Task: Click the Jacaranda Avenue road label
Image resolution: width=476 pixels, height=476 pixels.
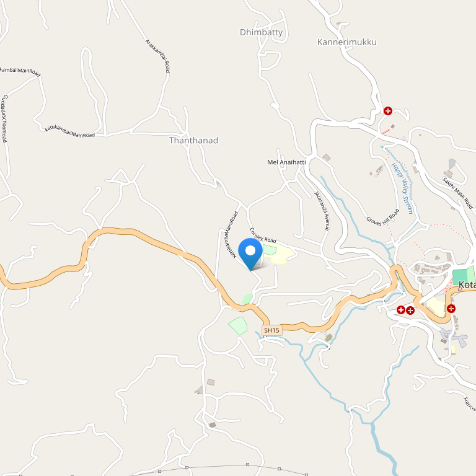Action: click(322, 211)
